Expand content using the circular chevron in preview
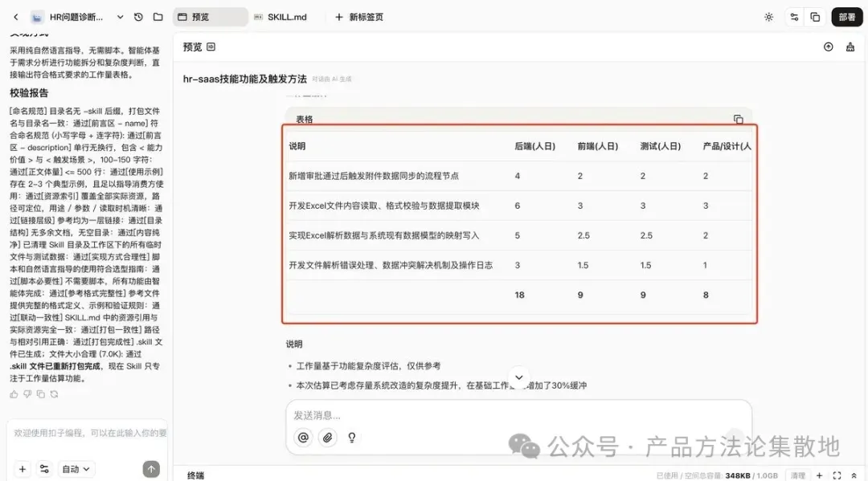 [x=518, y=377]
